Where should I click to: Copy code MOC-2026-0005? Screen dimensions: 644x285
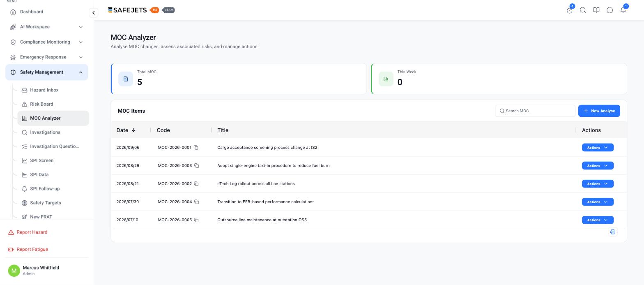[196, 220]
